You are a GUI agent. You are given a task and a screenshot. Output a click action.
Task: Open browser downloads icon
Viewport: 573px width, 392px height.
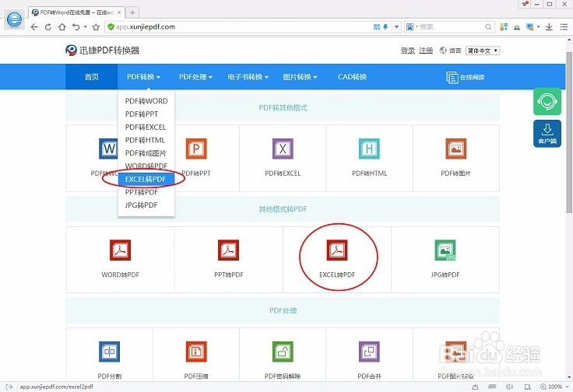(549, 27)
